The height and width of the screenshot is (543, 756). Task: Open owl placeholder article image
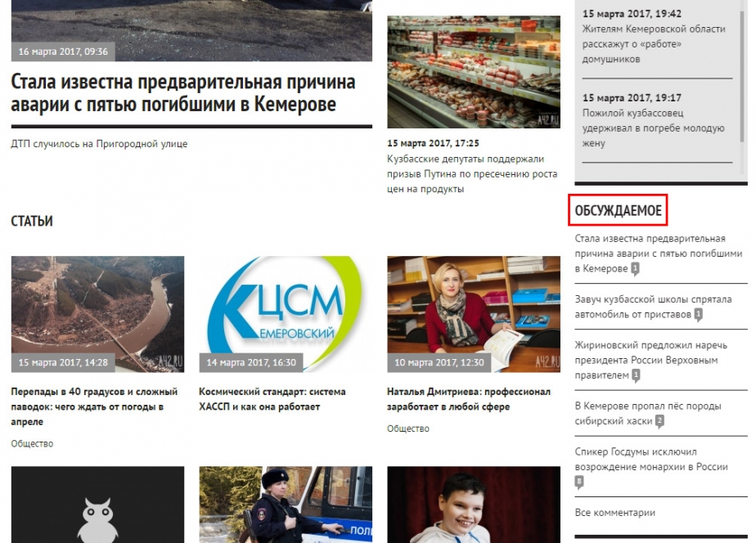97,505
